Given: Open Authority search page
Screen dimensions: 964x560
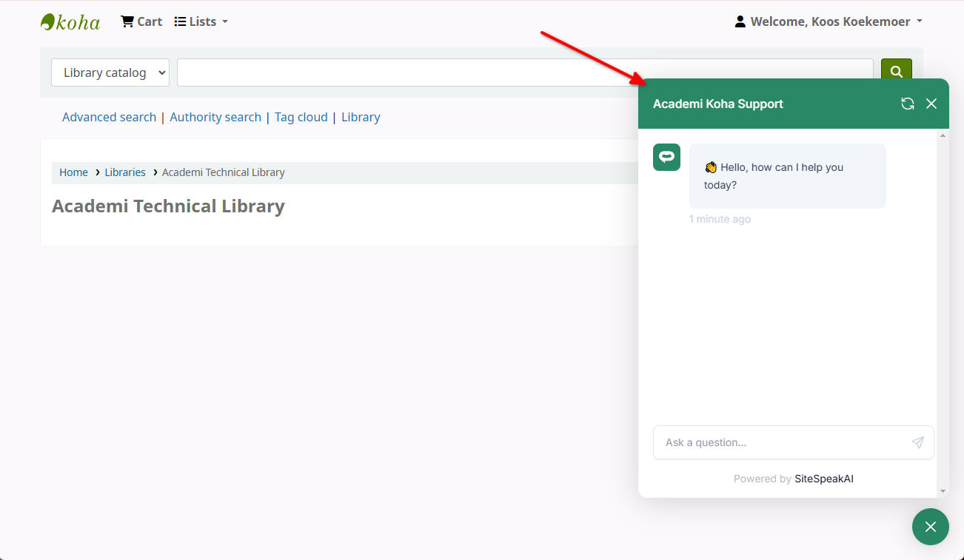Looking at the screenshot, I should pos(215,117).
